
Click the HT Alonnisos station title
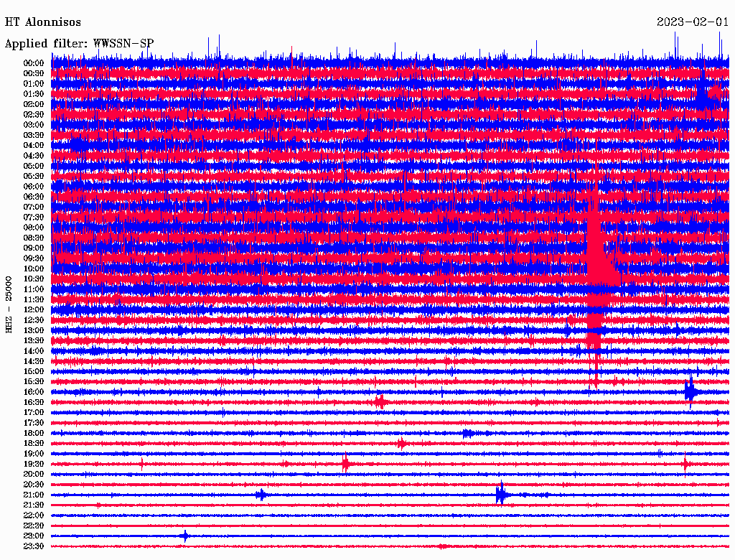pos(43,22)
